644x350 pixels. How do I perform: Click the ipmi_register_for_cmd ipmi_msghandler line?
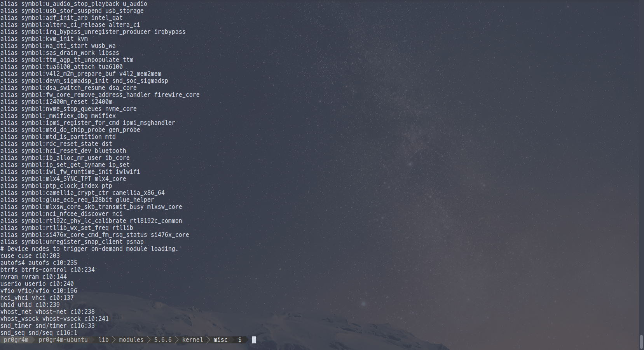(88, 123)
